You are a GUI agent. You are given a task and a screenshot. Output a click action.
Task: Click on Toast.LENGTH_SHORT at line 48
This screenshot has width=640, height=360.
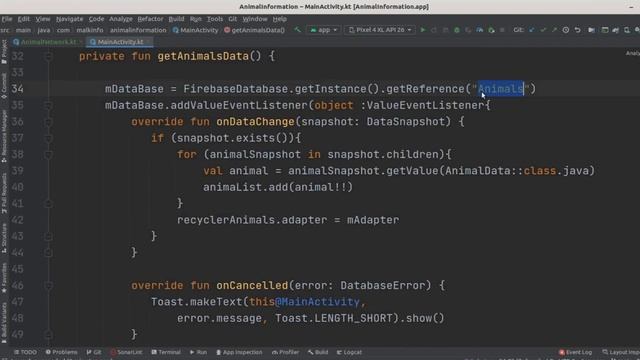(333, 318)
